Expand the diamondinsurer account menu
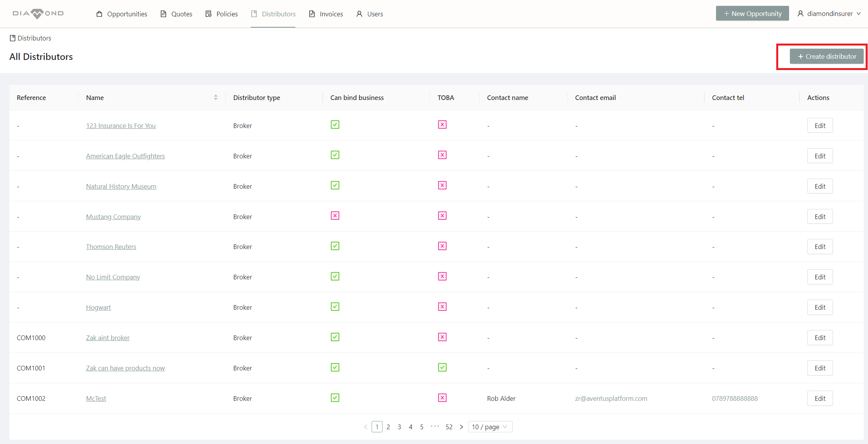The image size is (868, 444). click(830, 14)
